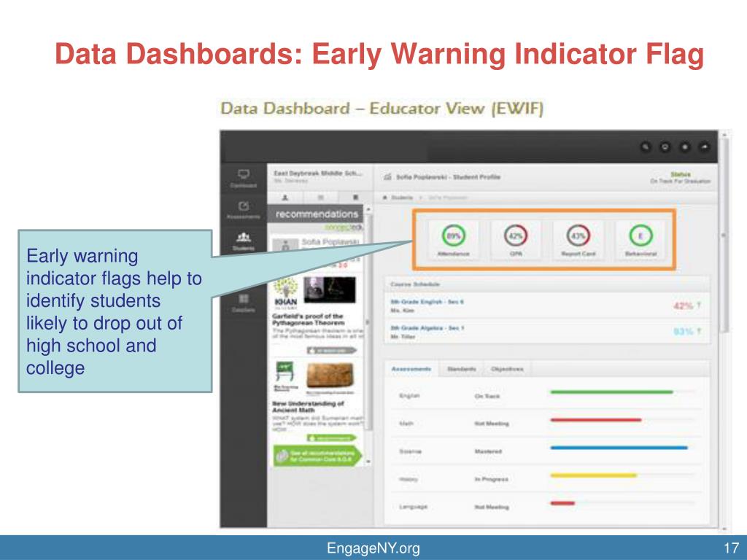Click the Language short red progress bar
Viewport: 747px width, 560px height.
562,503
